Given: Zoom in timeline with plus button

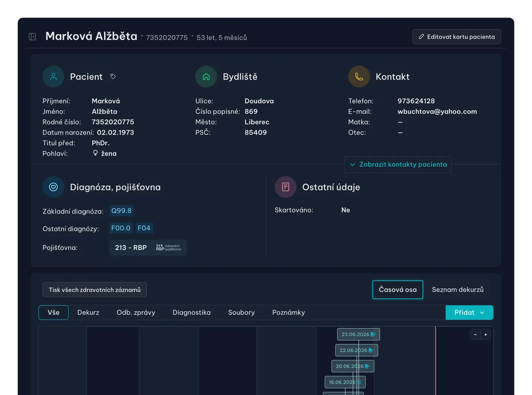Looking at the screenshot, I should click(x=485, y=334).
